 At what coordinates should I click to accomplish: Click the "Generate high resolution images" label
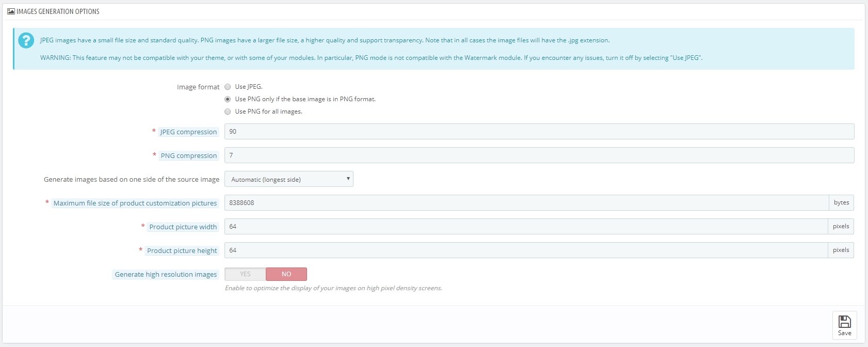(166, 275)
